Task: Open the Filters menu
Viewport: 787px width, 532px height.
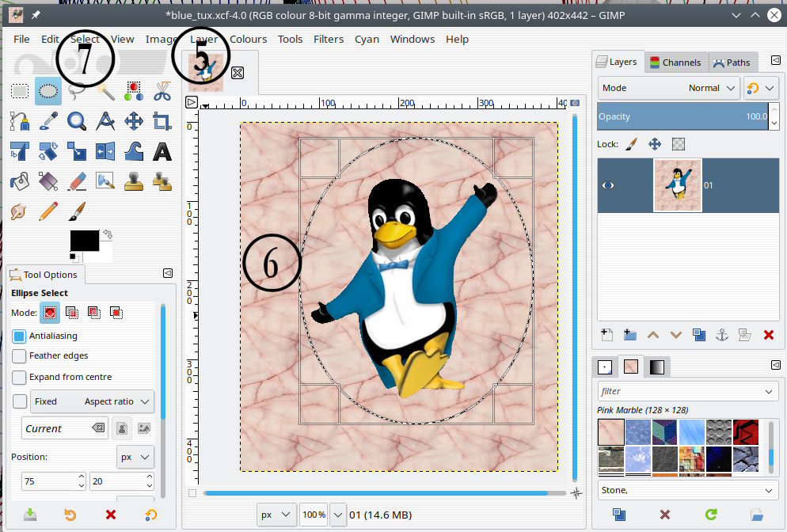Action: pyautogui.click(x=329, y=39)
